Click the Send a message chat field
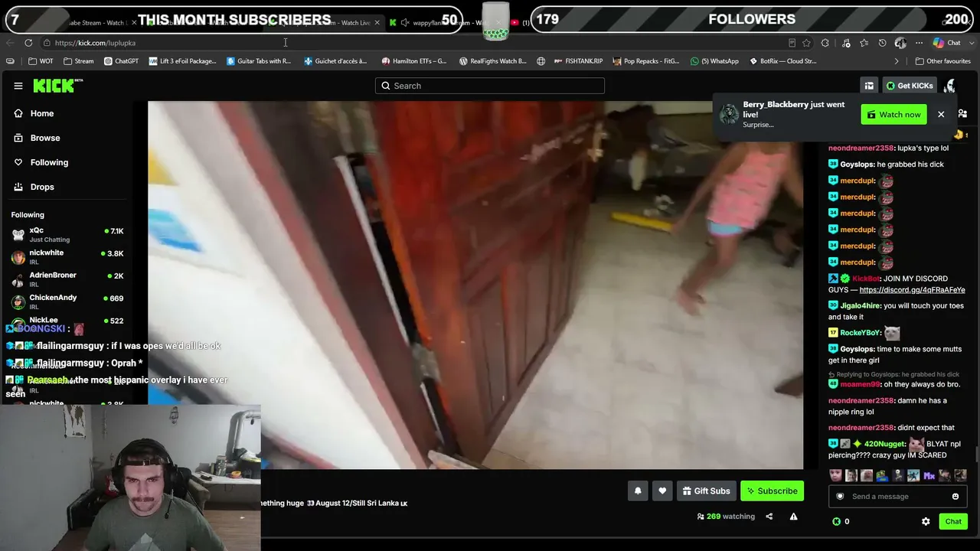Viewport: 980px width, 551px height. pos(896,497)
